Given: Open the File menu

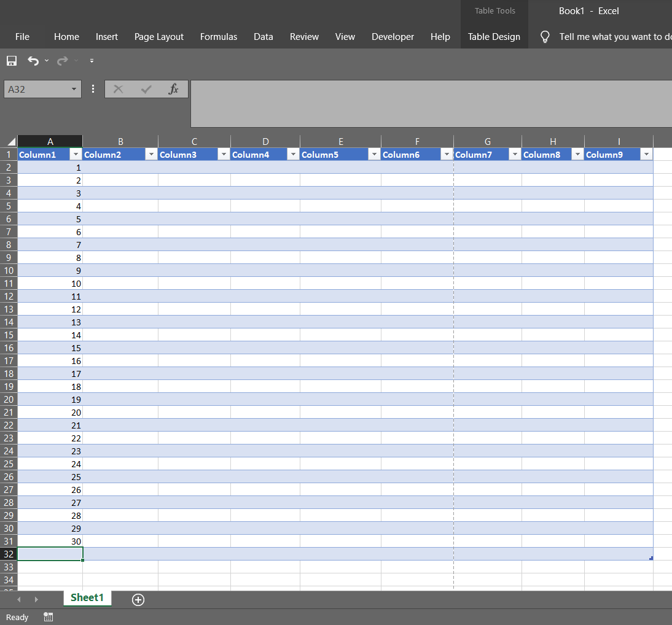Looking at the screenshot, I should (22, 37).
